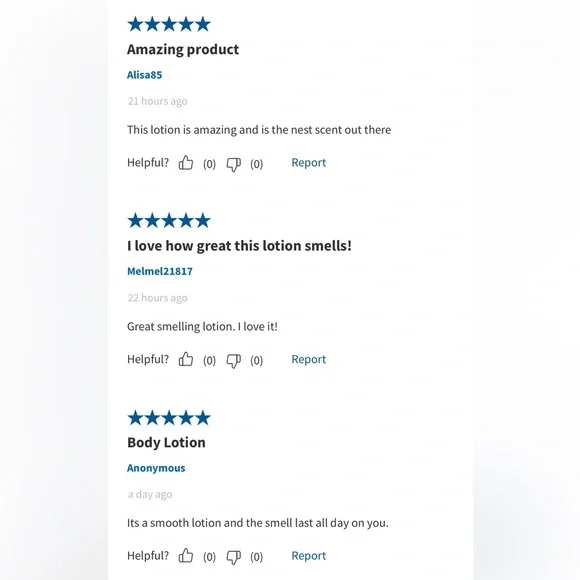Thumbs up the Anonymous Body Lotion review
580x580 pixels.
pyautogui.click(x=186, y=556)
